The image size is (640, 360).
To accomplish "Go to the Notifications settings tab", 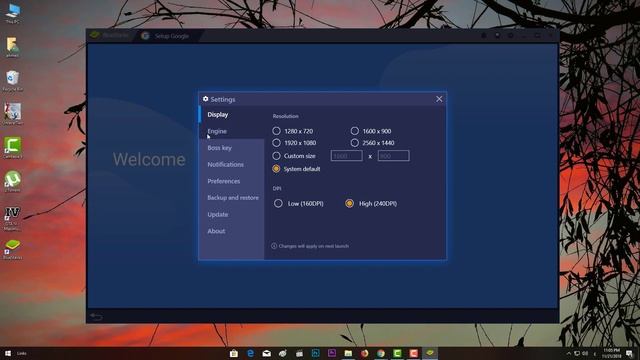I will pos(231,164).
